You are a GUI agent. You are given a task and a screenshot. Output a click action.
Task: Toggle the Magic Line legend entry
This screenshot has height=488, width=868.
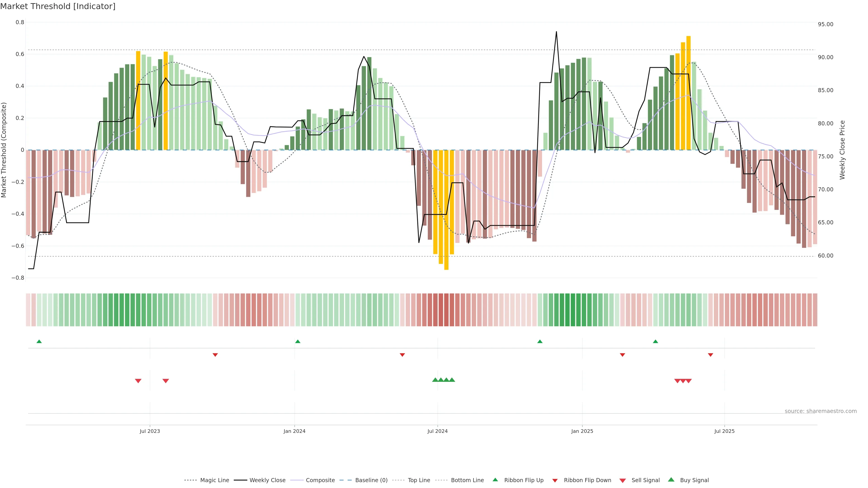(x=214, y=480)
